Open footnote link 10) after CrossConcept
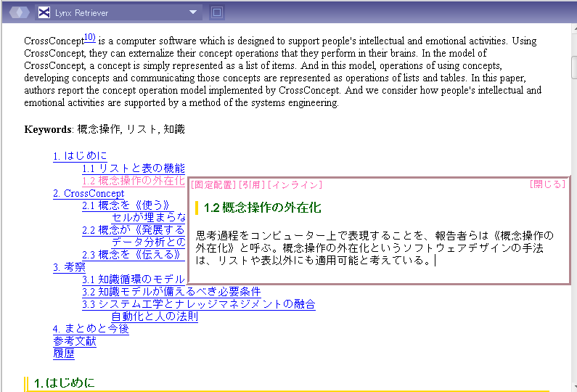 [x=90, y=38]
